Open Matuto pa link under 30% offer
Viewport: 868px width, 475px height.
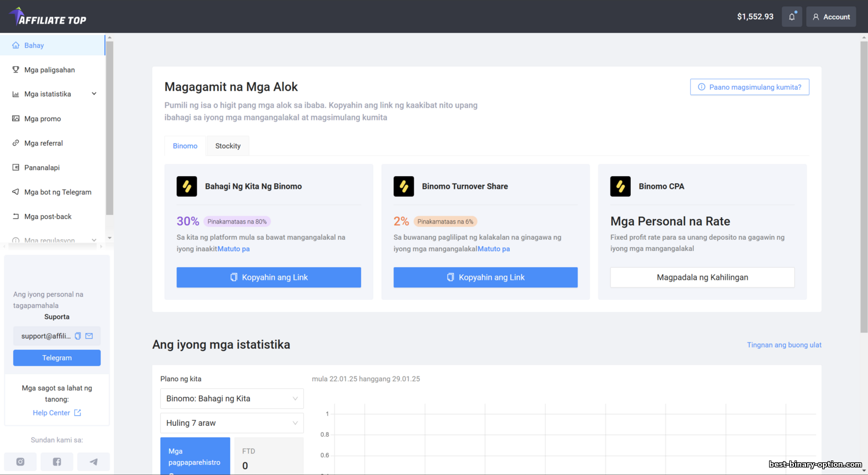click(234, 249)
